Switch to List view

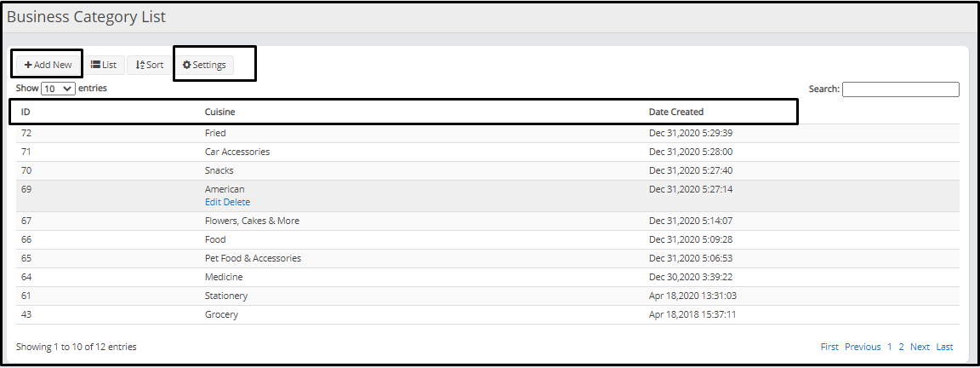point(104,65)
